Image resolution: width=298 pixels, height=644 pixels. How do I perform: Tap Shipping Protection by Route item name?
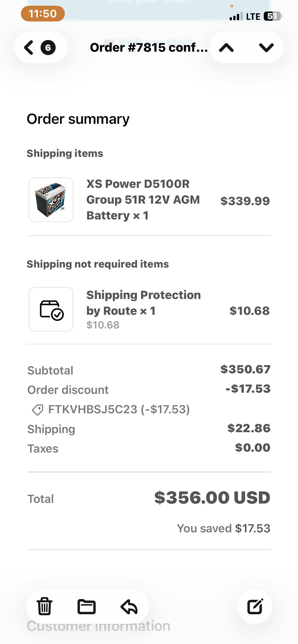click(x=143, y=303)
